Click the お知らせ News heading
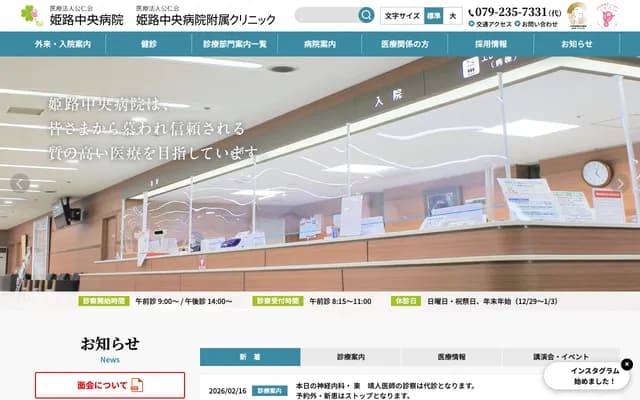The height and width of the screenshot is (400, 640). pyautogui.click(x=110, y=349)
